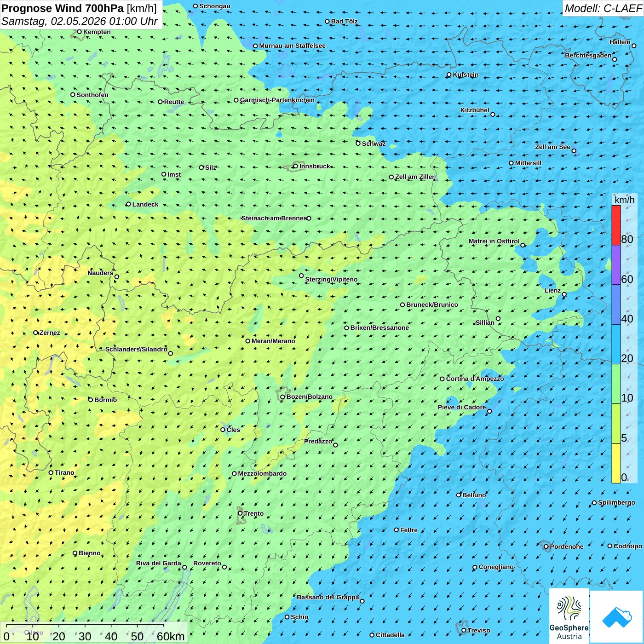This screenshot has height=644, width=644.
Task: Select the purple 60–80 km/h legend color
Action: pos(616,265)
